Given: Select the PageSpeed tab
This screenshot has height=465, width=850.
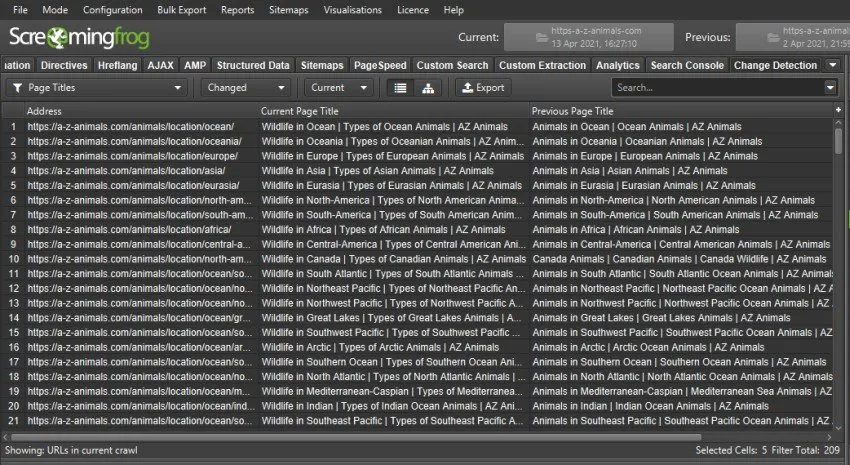Looking at the screenshot, I should (x=380, y=65).
